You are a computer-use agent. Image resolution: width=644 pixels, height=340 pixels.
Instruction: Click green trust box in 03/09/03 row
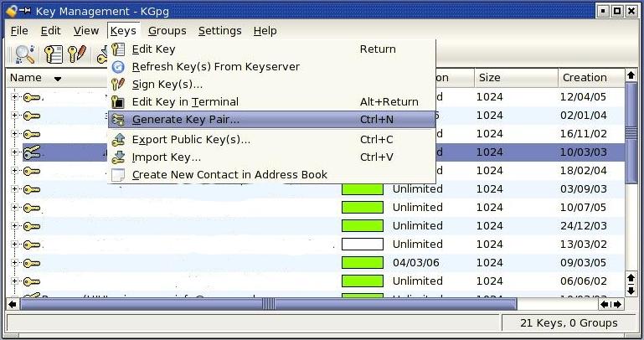363,189
